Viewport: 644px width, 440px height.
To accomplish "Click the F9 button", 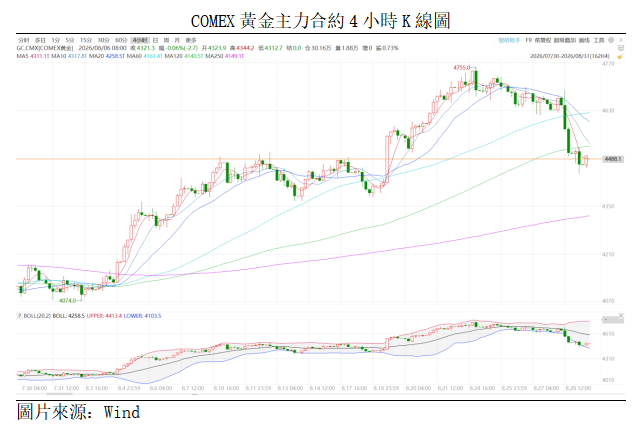I will click(x=529, y=40).
